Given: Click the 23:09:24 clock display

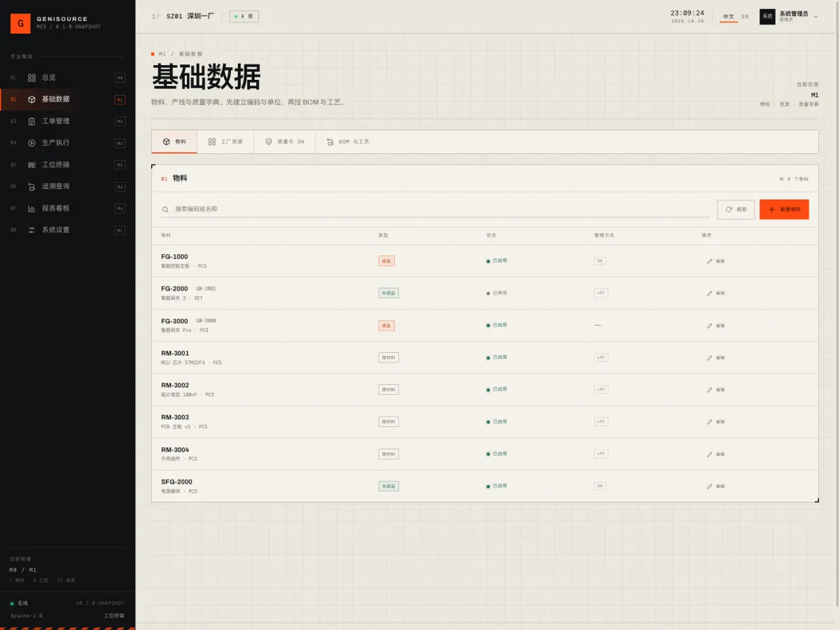Looking at the screenshot, I should point(687,13).
